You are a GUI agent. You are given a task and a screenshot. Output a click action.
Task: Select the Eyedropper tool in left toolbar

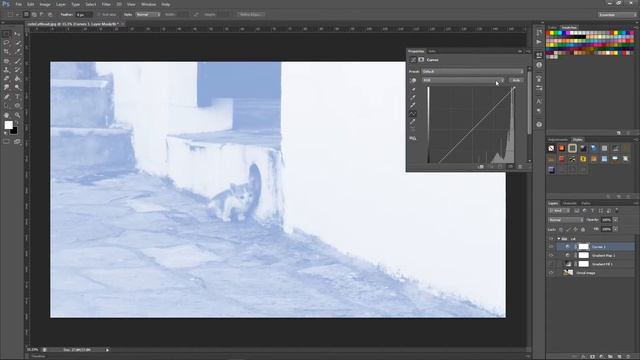tap(17, 52)
